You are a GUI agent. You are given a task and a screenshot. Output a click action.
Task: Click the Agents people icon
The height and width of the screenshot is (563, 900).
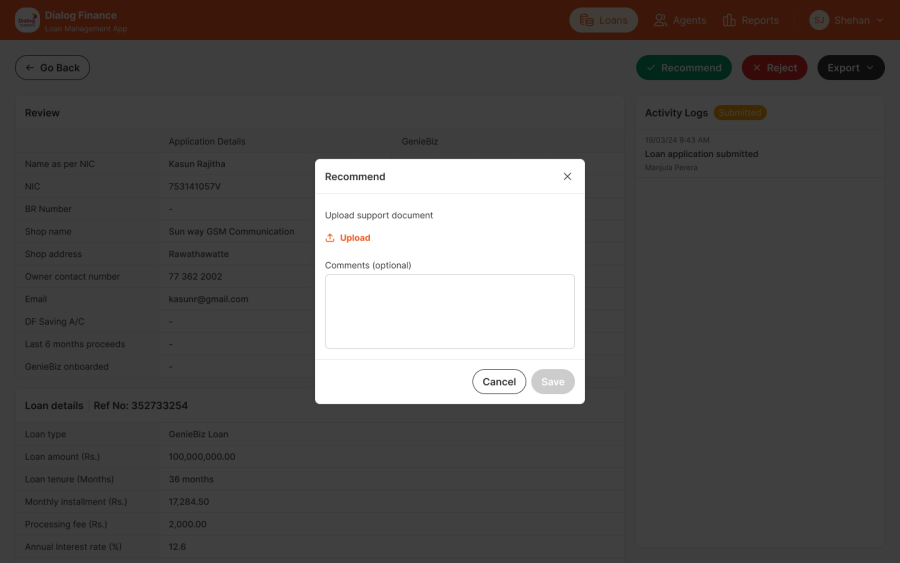pyautogui.click(x=661, y=20)
